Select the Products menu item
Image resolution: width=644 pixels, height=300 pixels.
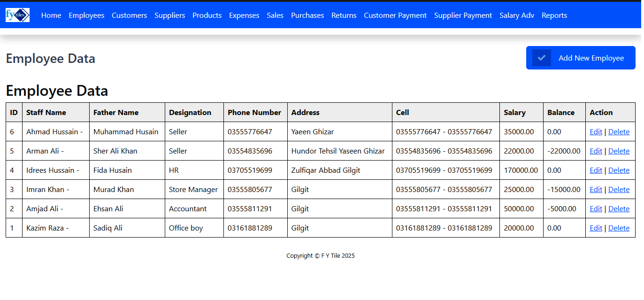(x=207, y=15)
